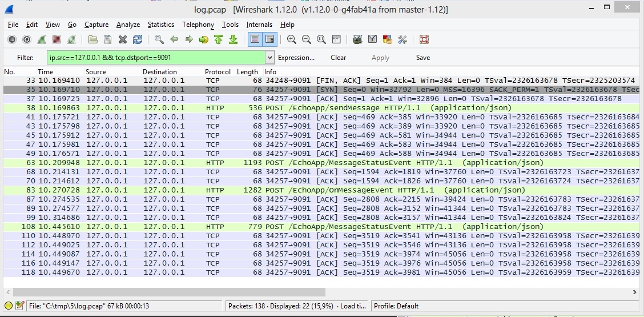Open the Telephony menu
Screen dimensions: 644x317
tap(198, 25)
